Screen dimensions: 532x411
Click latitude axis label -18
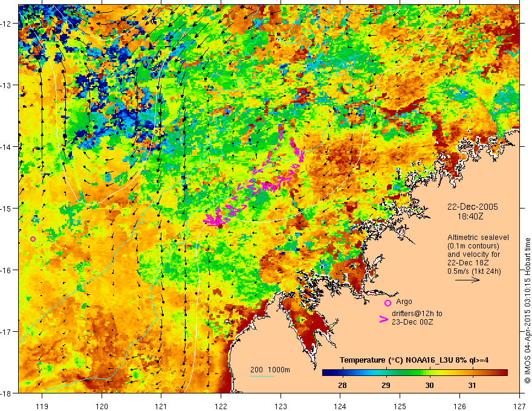(x=7, y=393)
